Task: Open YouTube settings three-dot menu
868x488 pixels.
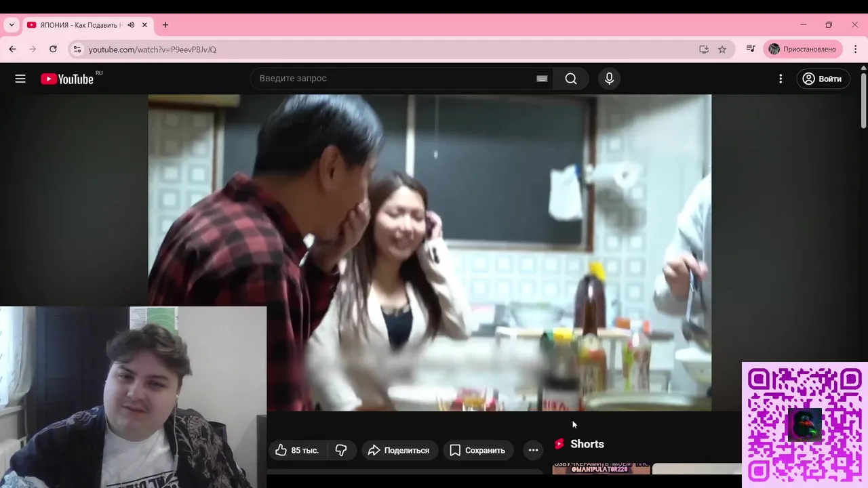Action: click(x=781, y=79)
